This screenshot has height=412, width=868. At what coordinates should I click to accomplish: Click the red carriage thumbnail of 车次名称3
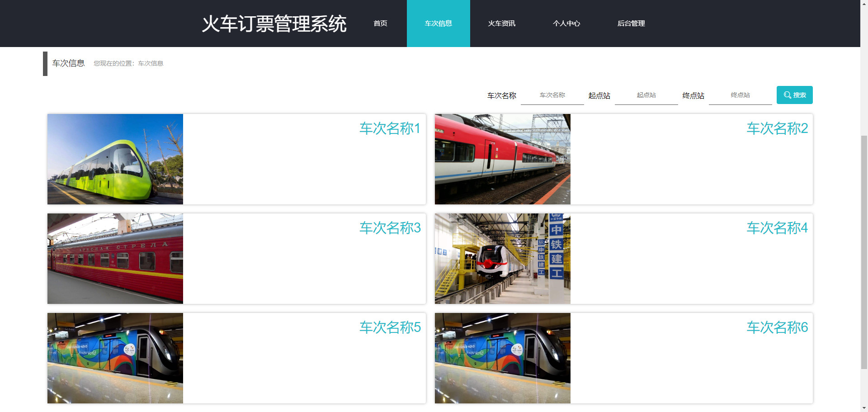click(115, 259)
